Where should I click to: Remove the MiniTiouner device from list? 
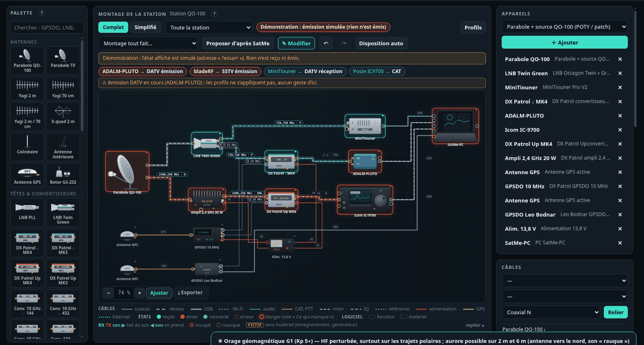coord(620,88)
